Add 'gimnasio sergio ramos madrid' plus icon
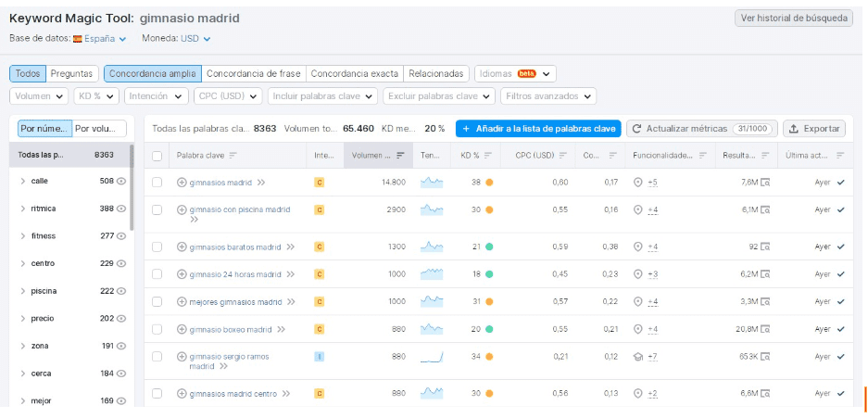Screen dimensions: 868x418 (x=182, y=357)
